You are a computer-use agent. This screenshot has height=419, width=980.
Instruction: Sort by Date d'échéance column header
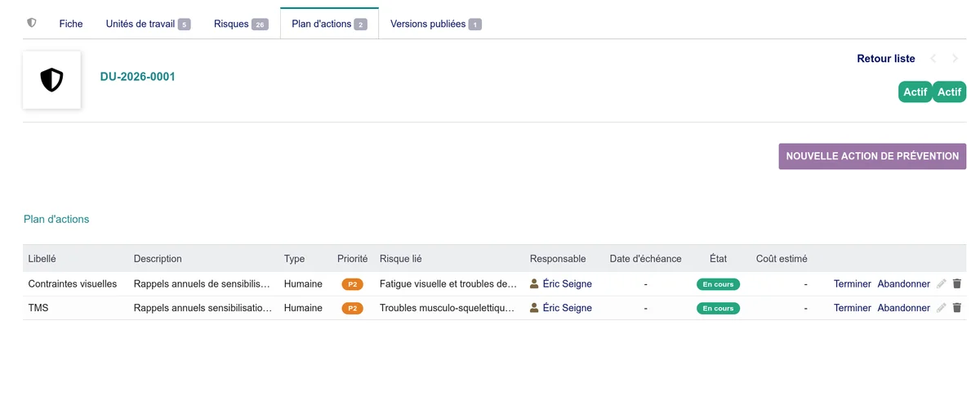(x=645, y=259)
